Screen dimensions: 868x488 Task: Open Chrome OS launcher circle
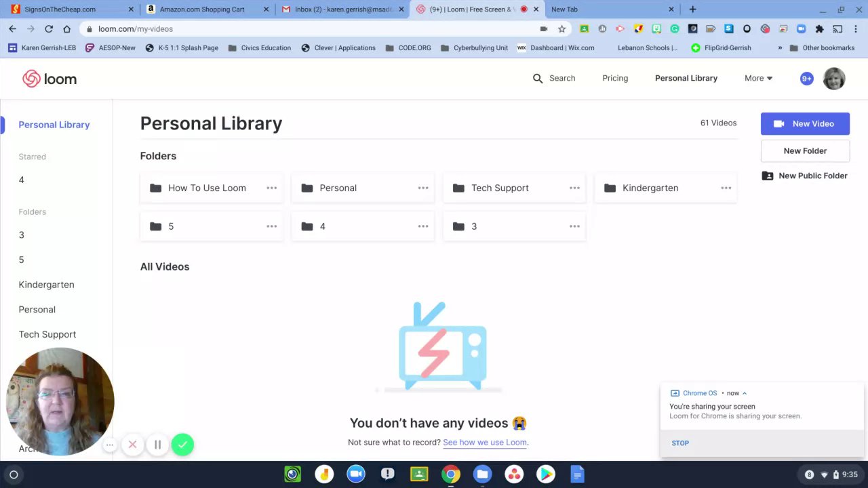(14, 474)
